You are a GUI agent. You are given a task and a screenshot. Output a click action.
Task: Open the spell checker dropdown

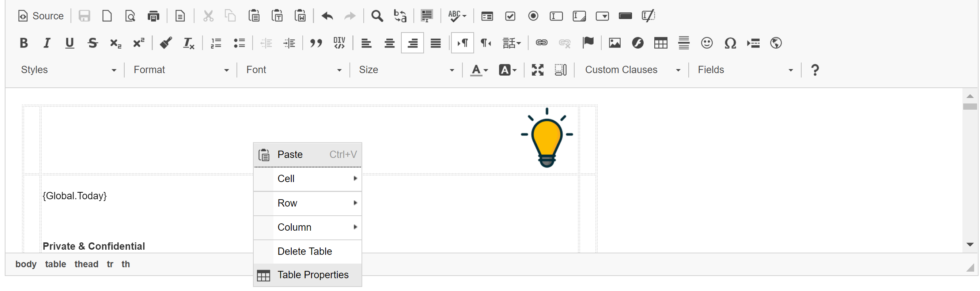pos(457,16)
